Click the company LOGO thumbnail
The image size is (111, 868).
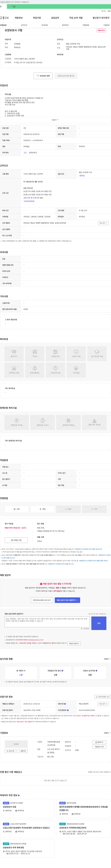(x=16, y=744)
